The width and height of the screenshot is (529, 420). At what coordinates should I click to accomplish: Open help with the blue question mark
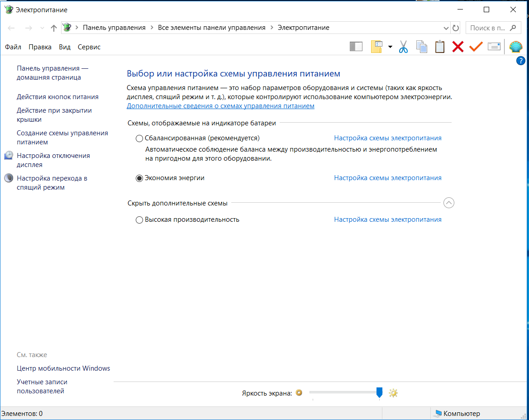pyautogui.click(x=520, y=61)
